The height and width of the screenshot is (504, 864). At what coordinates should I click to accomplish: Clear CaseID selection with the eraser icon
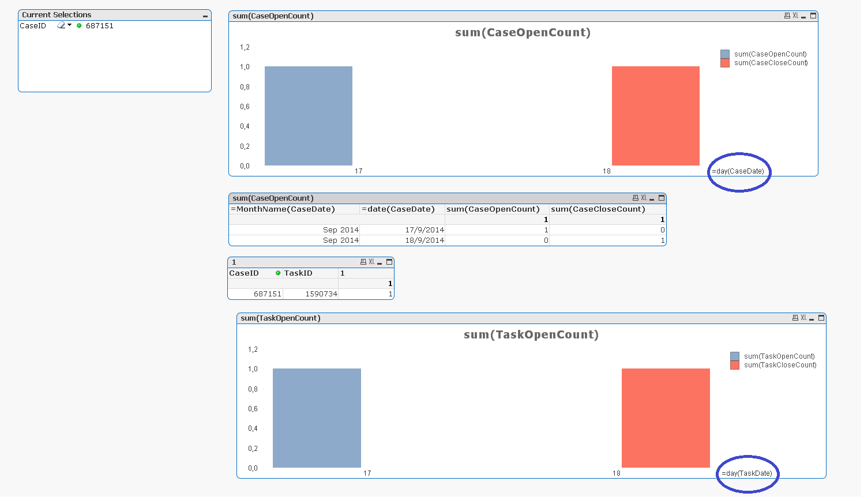click(x=60, y=25)
